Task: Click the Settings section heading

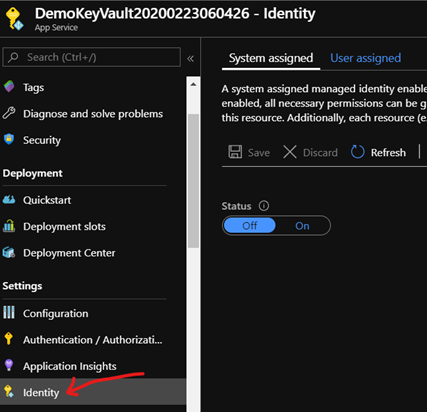Action: pos(22,286)
